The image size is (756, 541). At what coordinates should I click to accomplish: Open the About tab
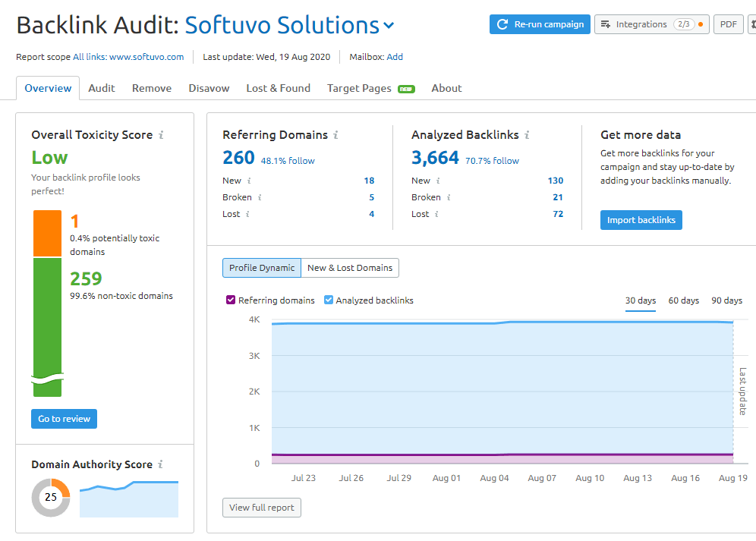[446, 88]
